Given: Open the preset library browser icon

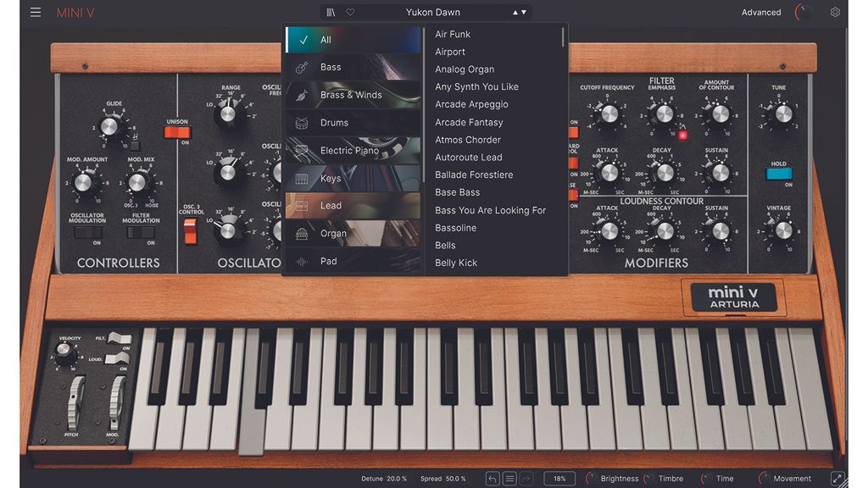Looking at the screenshot, I should (331, 12).
